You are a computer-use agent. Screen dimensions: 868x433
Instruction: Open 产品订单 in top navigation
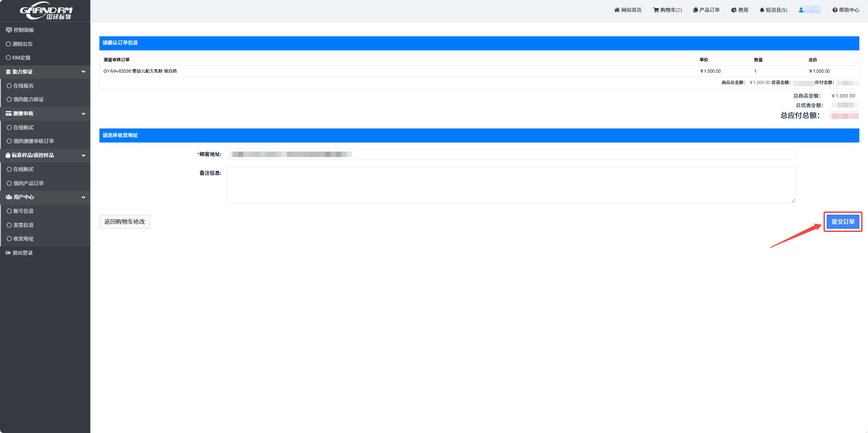click(706, 10)
